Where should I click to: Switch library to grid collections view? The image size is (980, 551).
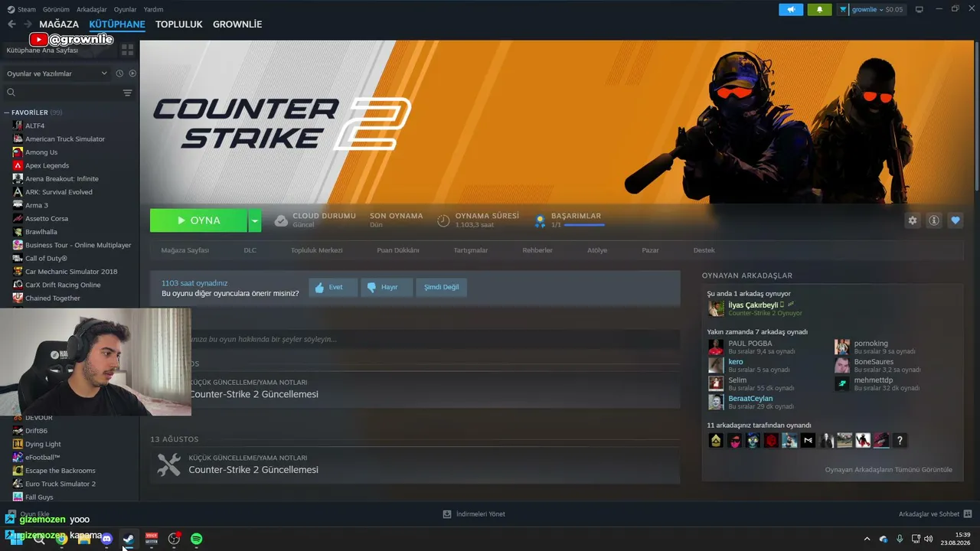(x=127, y=50)
